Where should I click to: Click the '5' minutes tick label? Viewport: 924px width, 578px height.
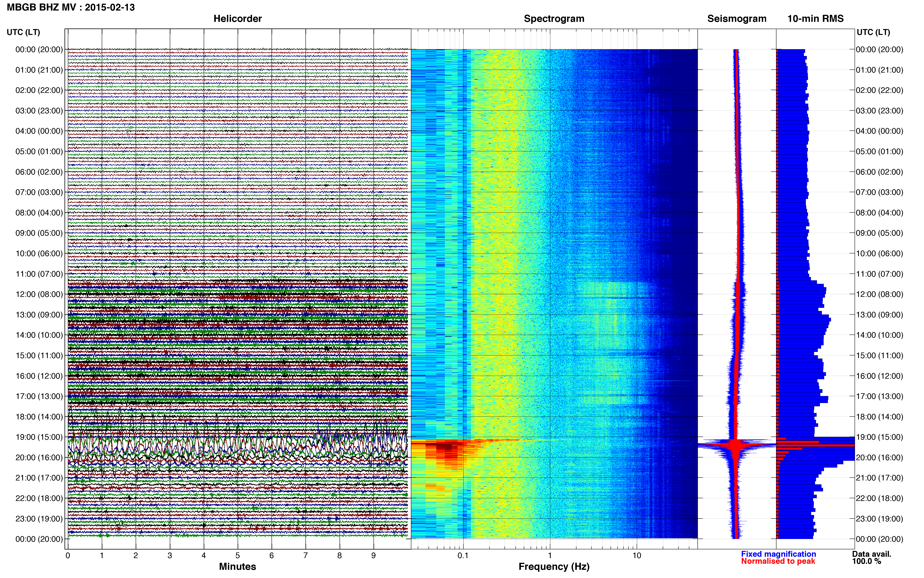coord(238,556)
